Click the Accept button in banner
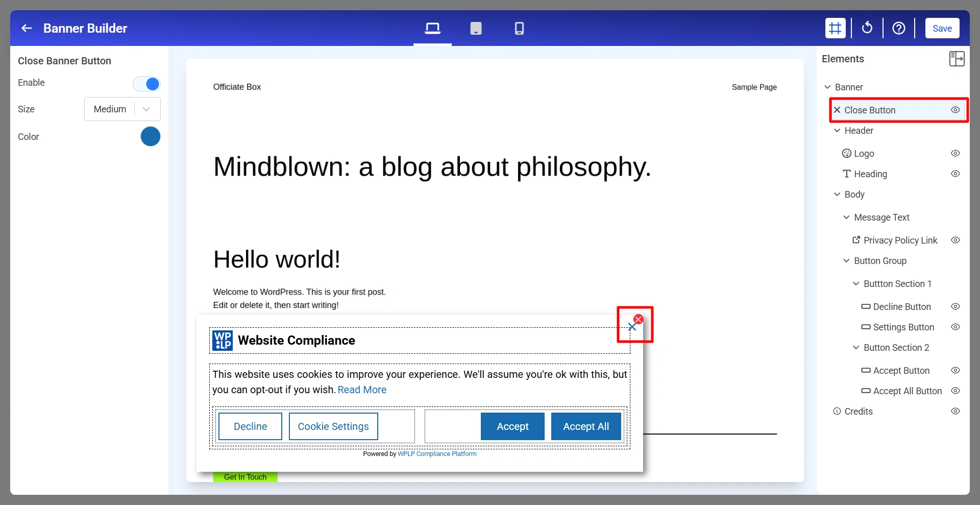Screen dimensions: 980x505 (512, 426)
